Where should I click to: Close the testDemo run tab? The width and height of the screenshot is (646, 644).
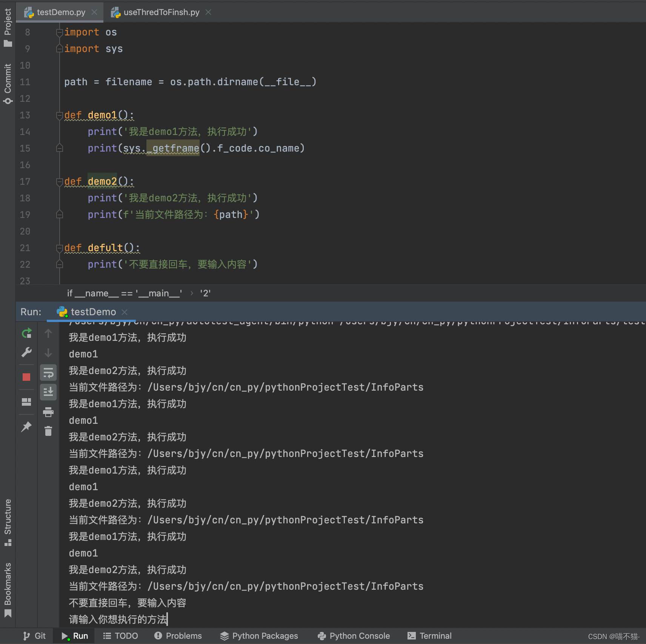pyautogui.click(x=125, y=312)
